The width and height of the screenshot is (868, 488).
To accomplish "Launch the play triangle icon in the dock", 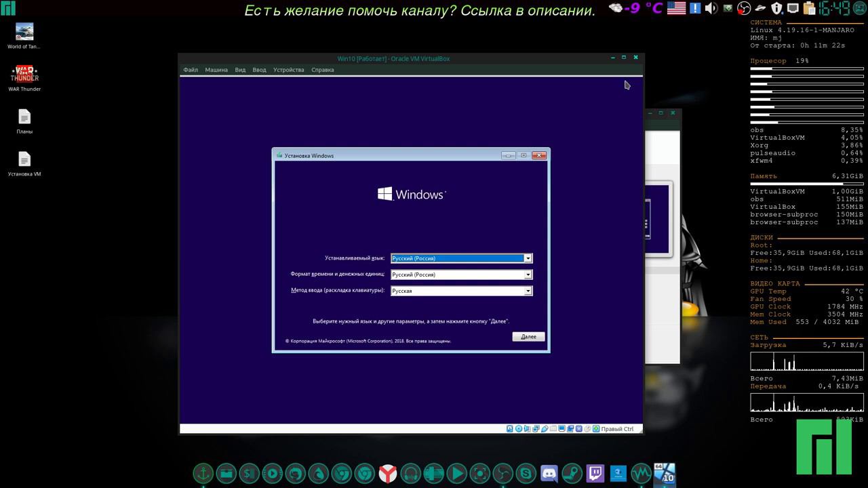I will pyautogui.click(x=457, y=472).
